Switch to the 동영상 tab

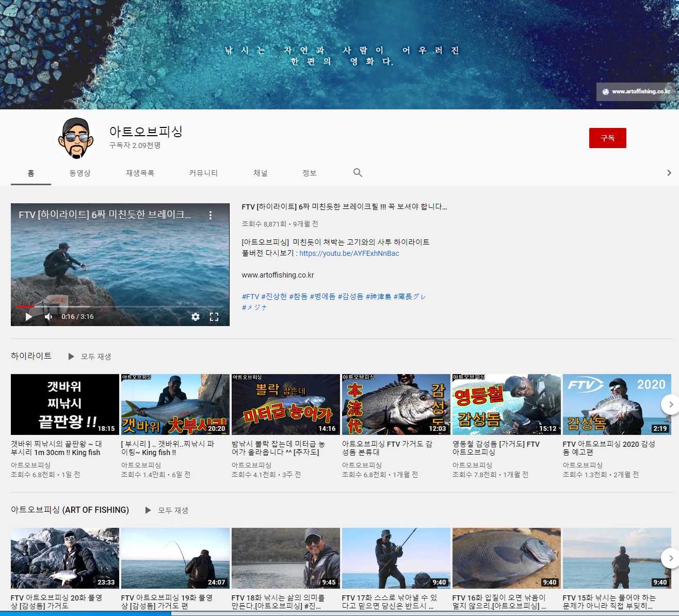click(x=80, y=173)
